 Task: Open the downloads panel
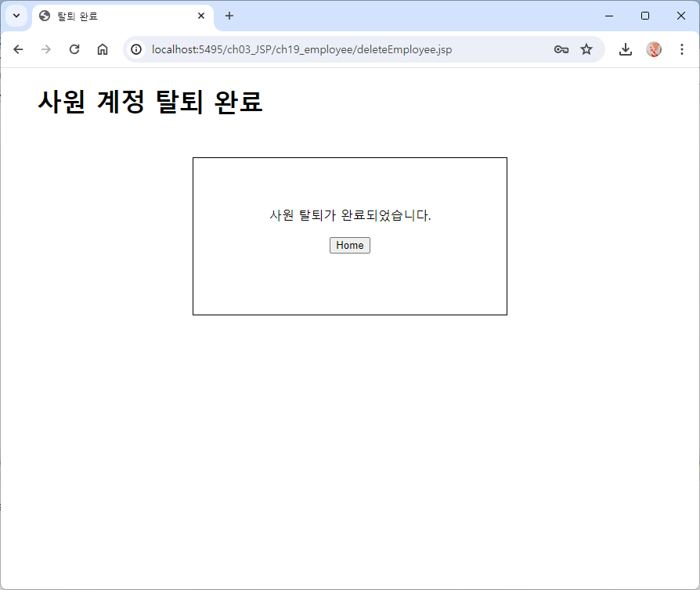point(626,49)
